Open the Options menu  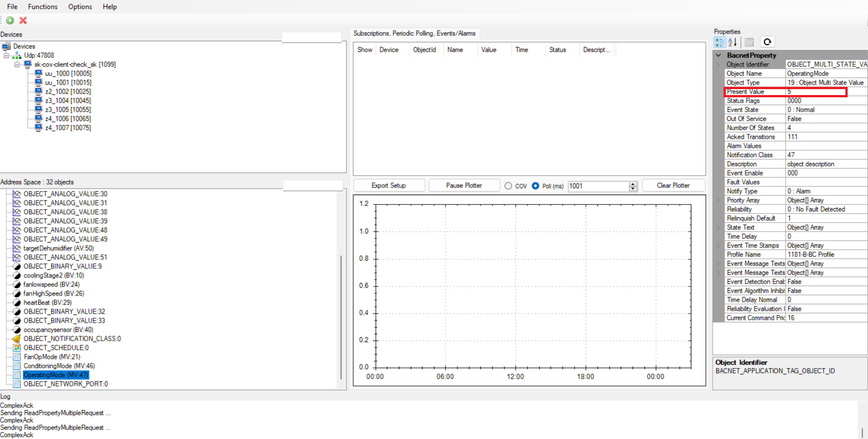click(80, 7)
